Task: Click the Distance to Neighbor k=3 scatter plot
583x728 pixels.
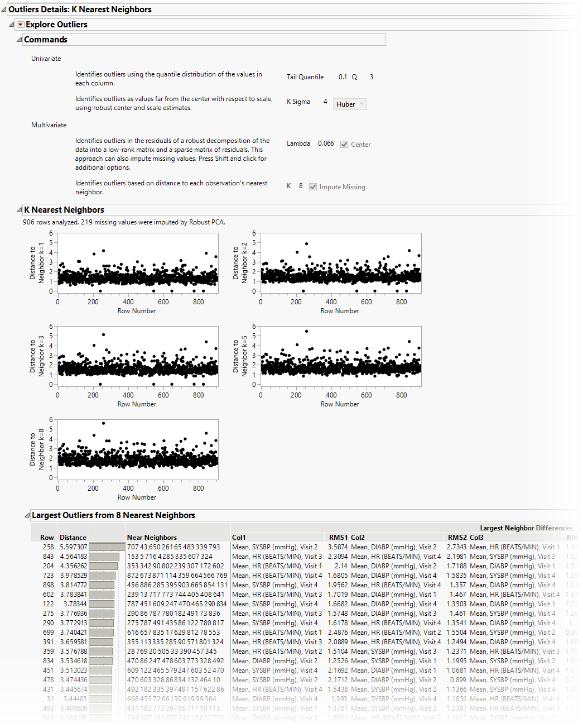Action: [138, 356]
